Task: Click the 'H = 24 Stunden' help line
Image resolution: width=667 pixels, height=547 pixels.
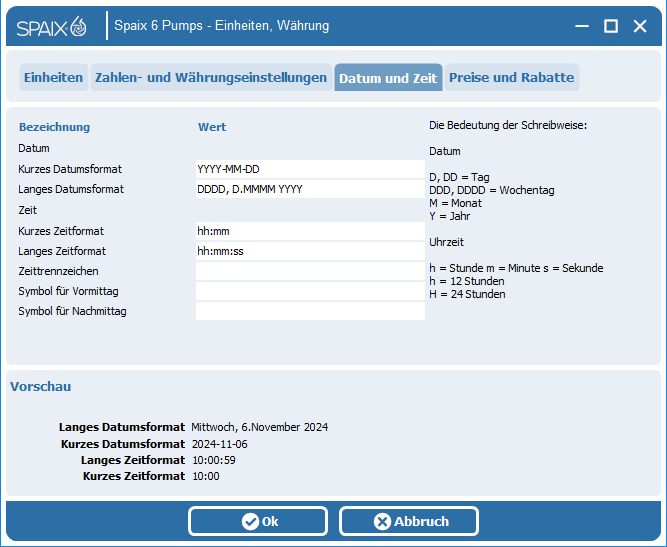Action: coord(467,294)
